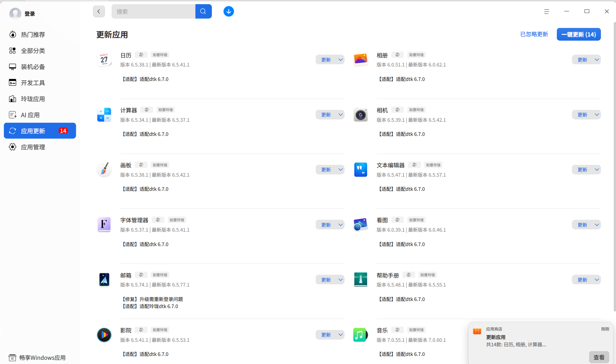This screenshot has height=364, width=616.
Task: Click 更新 button for 看图
Action: [582, 225]
